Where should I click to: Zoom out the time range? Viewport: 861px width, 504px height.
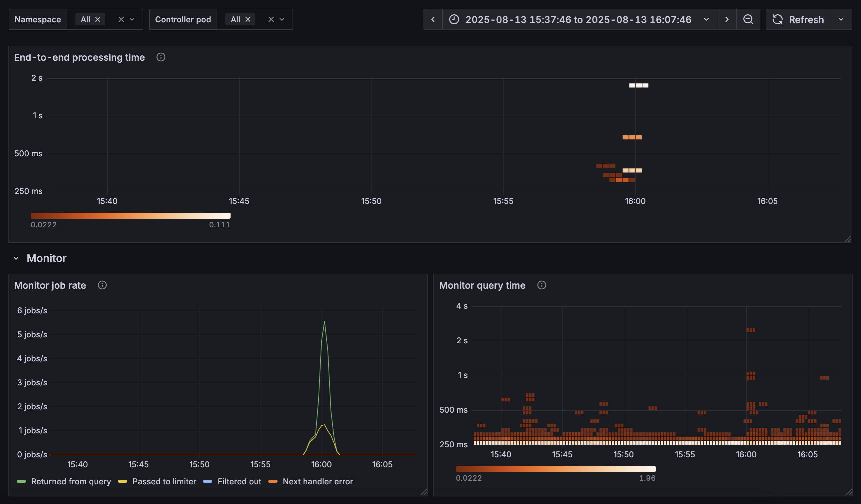pos(748,19)
